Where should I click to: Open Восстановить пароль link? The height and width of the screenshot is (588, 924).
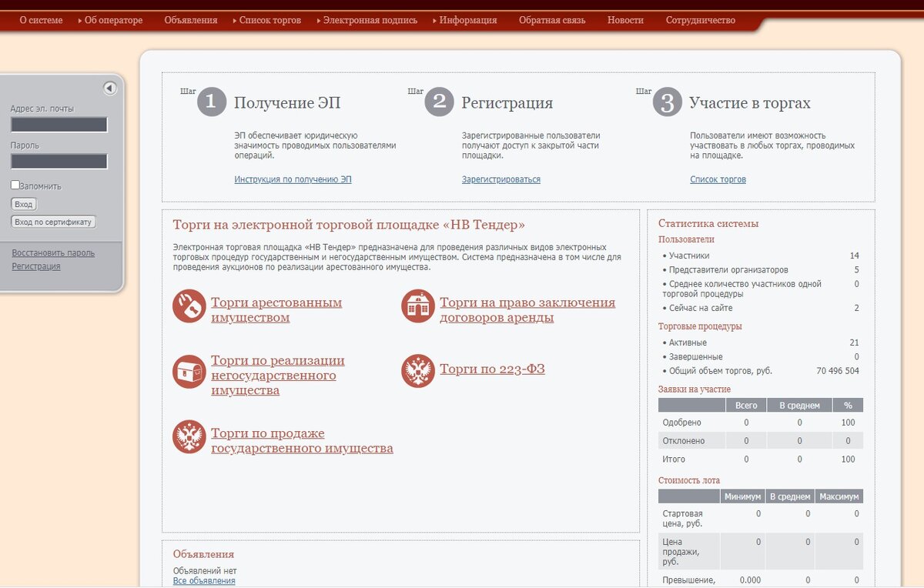(x=53, y=252)
